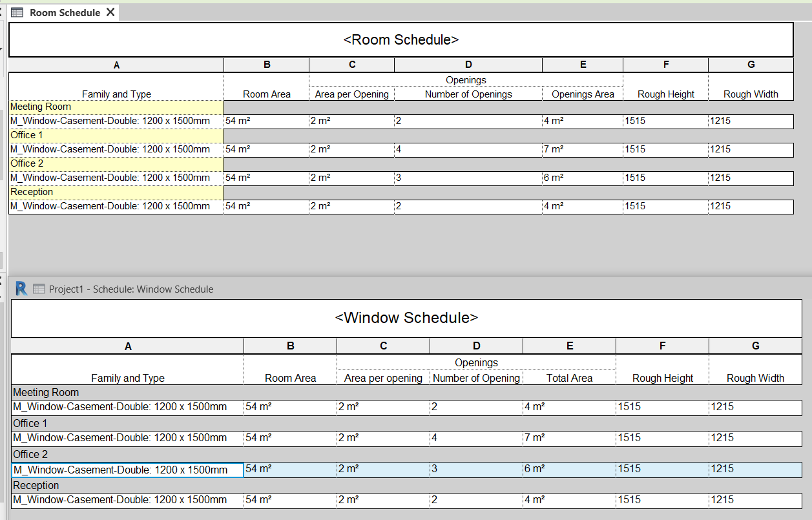
Task: Click the schedule icon on the Room Schedule tab
Action: pyautogui.click(x=17, y=12)
